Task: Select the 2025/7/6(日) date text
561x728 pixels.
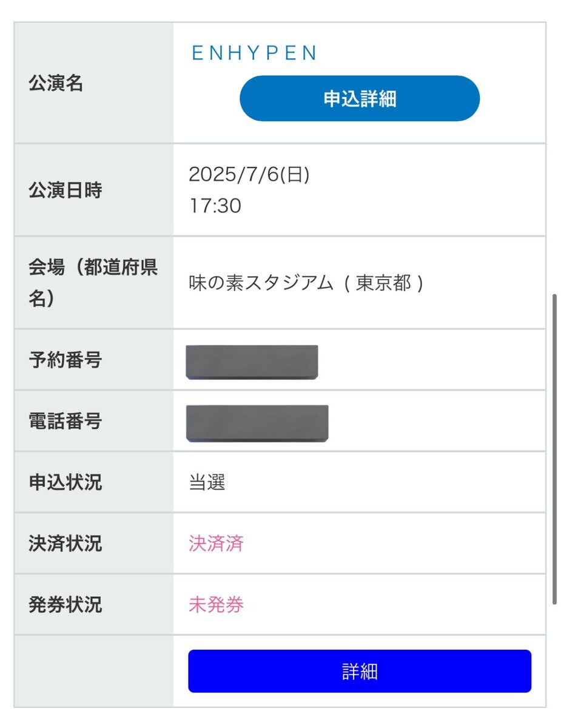Action: (x=249, y=175)
